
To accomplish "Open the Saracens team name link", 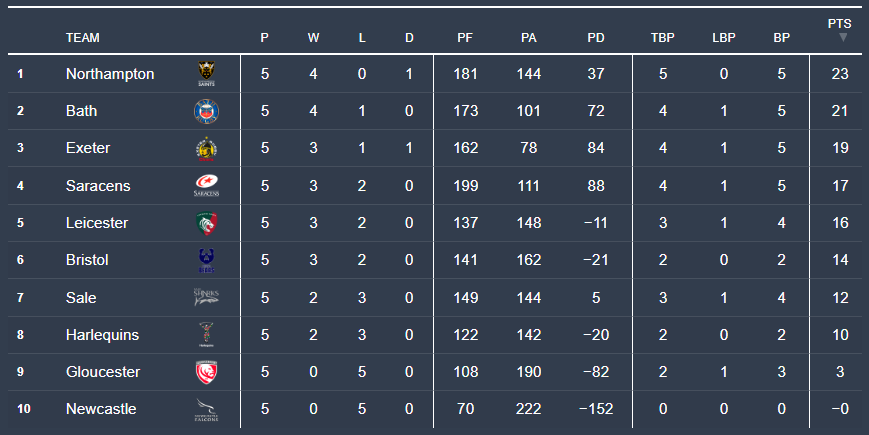I will (x=98, y=185).
